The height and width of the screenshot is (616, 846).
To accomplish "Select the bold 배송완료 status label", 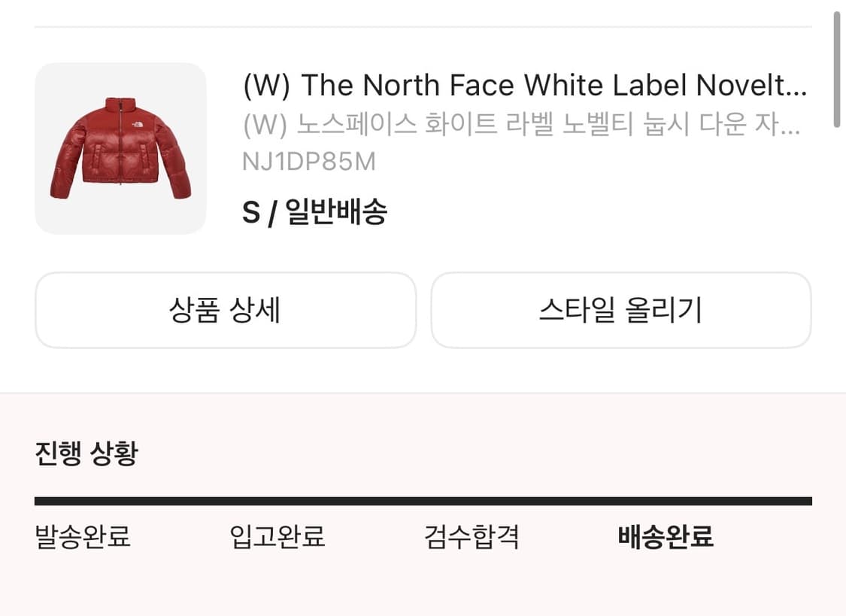I will 664,536.
